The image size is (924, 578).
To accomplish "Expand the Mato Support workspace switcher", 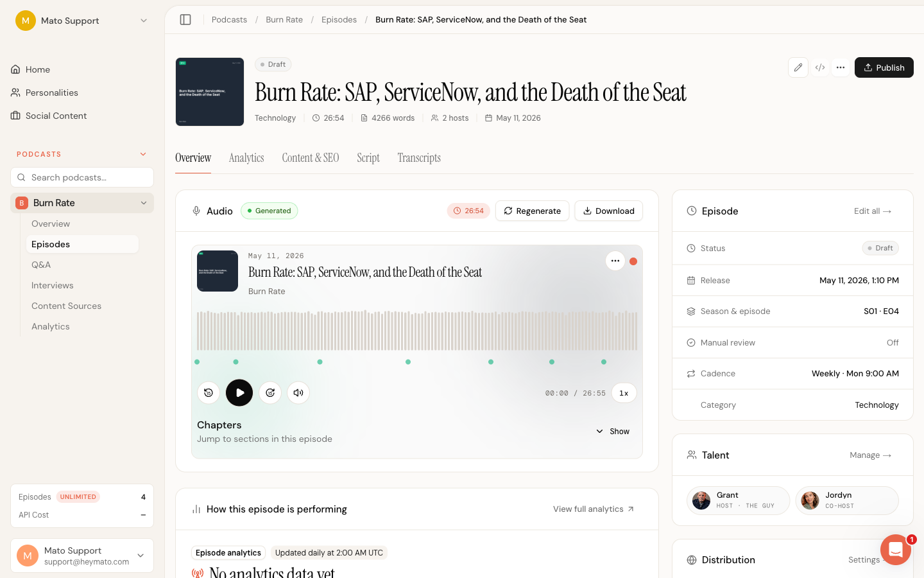I will pyautogui.click(x=82, y=21).
